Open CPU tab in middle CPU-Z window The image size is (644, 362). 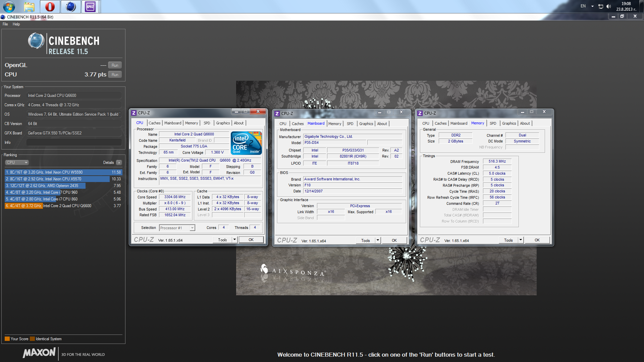coord(283,124)
